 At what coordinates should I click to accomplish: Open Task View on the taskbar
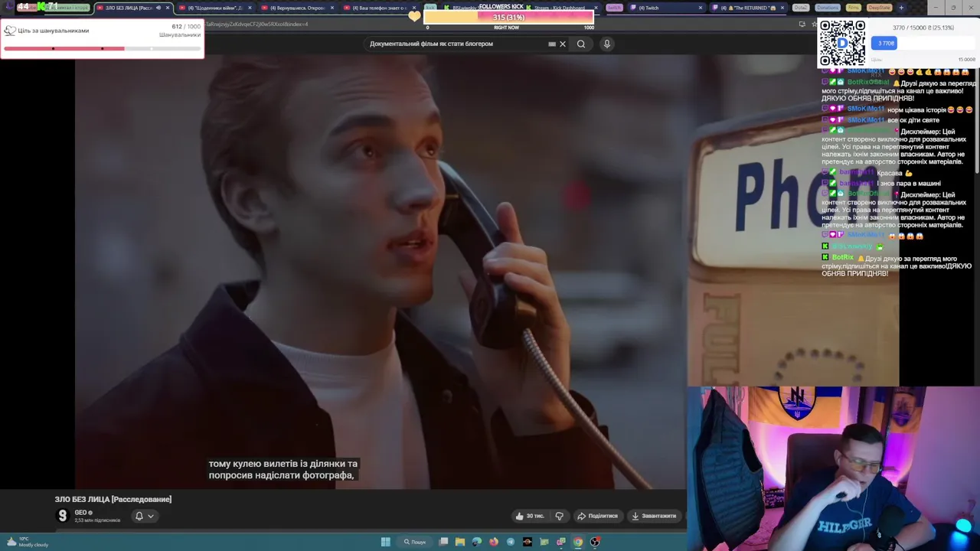443,542
